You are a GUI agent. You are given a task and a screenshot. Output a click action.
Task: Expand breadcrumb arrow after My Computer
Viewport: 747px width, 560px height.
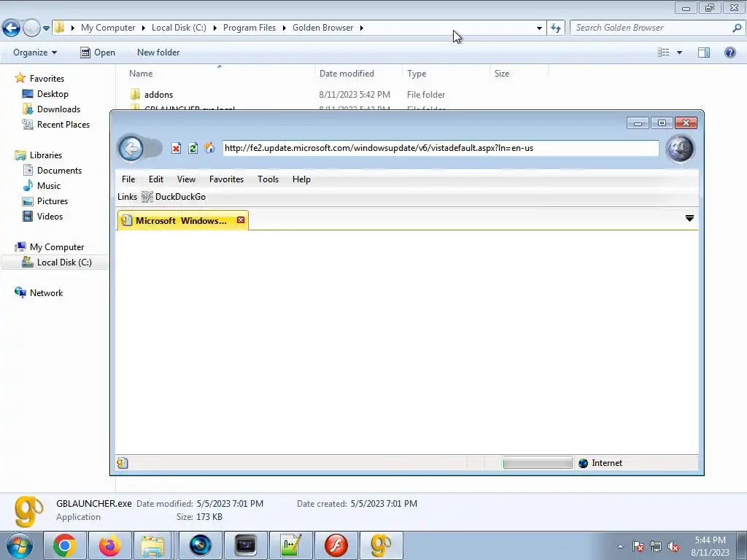tap(144, 28)
